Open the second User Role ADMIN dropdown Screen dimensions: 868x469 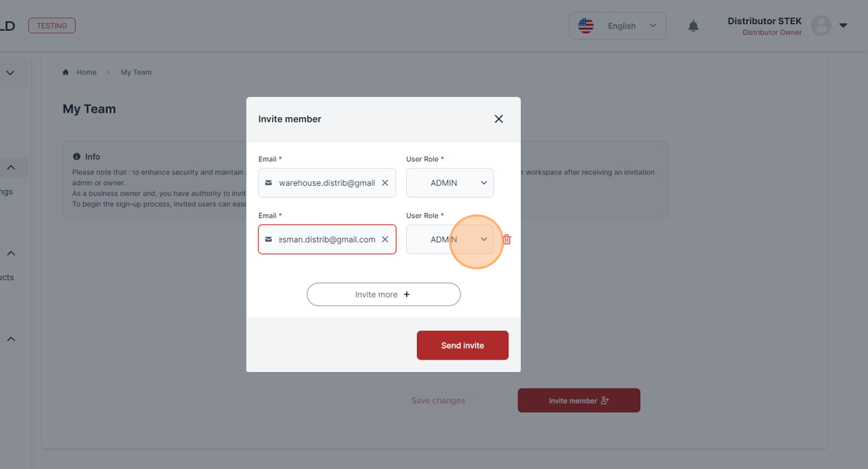(449, 240)
